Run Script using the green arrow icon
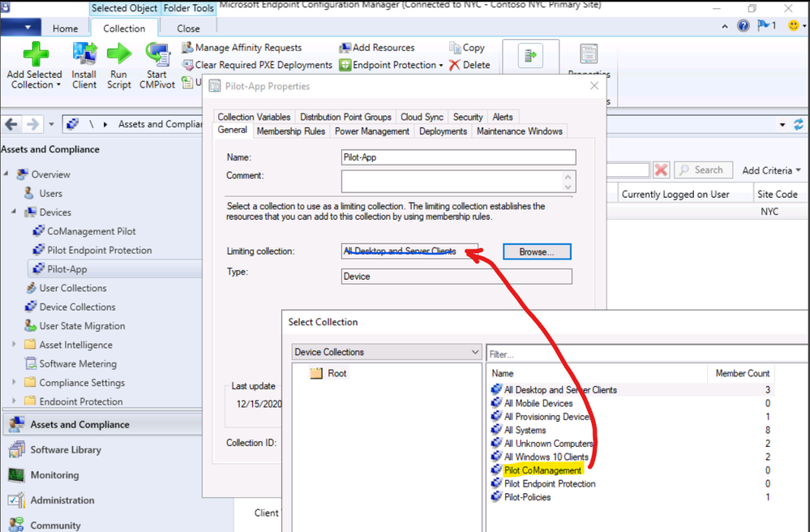The width and height of the screenshot is (810, 532). point(119,54)
